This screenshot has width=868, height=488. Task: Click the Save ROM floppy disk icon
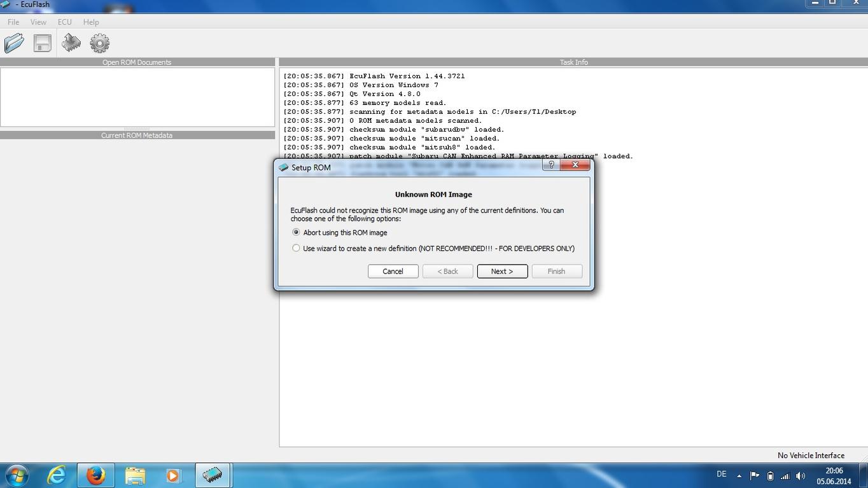click(x=43, y=43)
